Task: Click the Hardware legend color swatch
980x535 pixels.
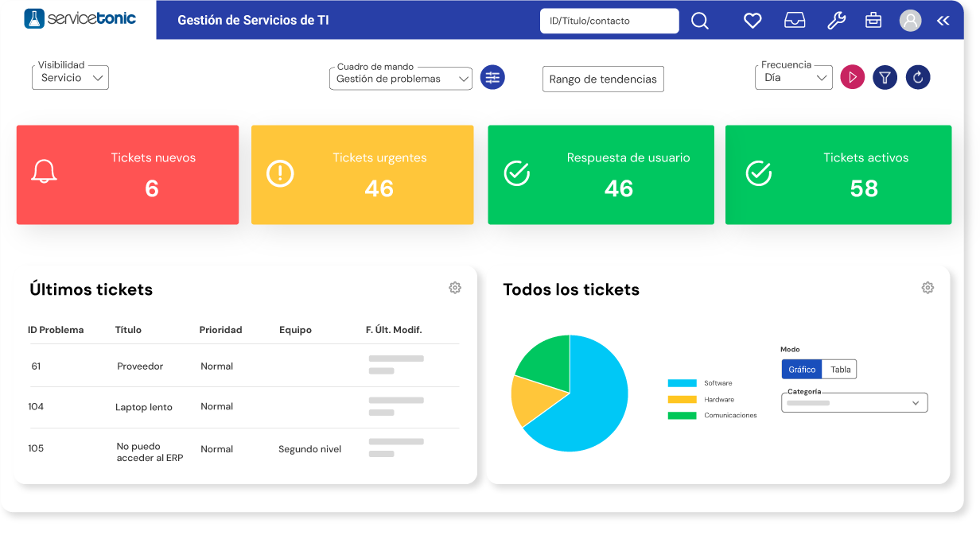Action: 682,399
